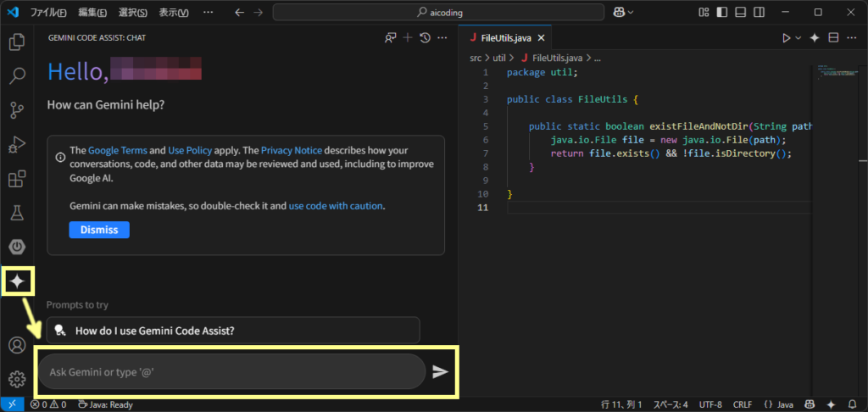Close the FileUtils.java tab

click(542, 37)
